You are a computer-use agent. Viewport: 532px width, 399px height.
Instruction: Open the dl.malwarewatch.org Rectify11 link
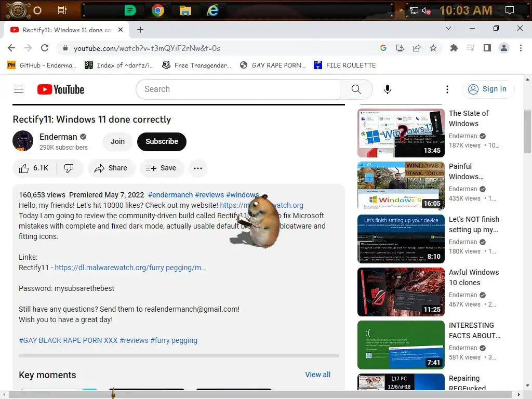pyautogui.click(x=130, y=268)
